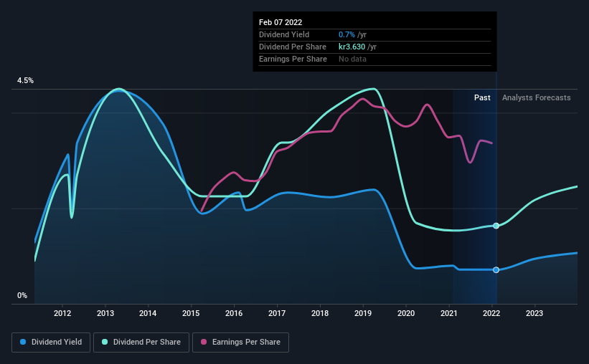The image size is (589, 364).
Task: Click the 2019 x-axis label
Action: click(x=363, y=313)
